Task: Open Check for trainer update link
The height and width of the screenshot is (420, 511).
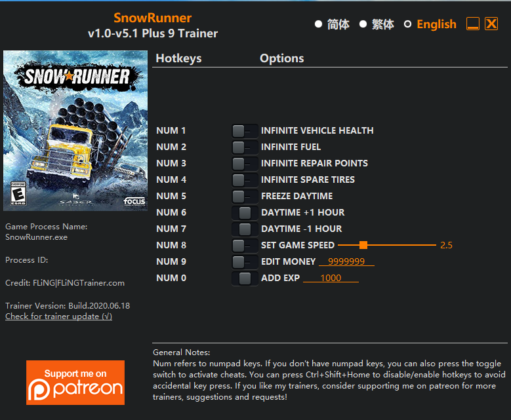Action: click(x=58, y=316)
